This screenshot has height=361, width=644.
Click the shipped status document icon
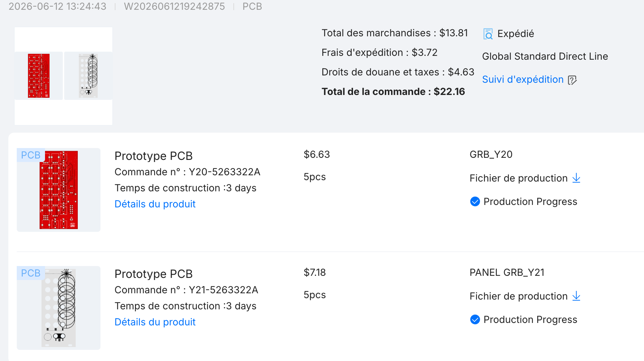(x=488, y=34)
